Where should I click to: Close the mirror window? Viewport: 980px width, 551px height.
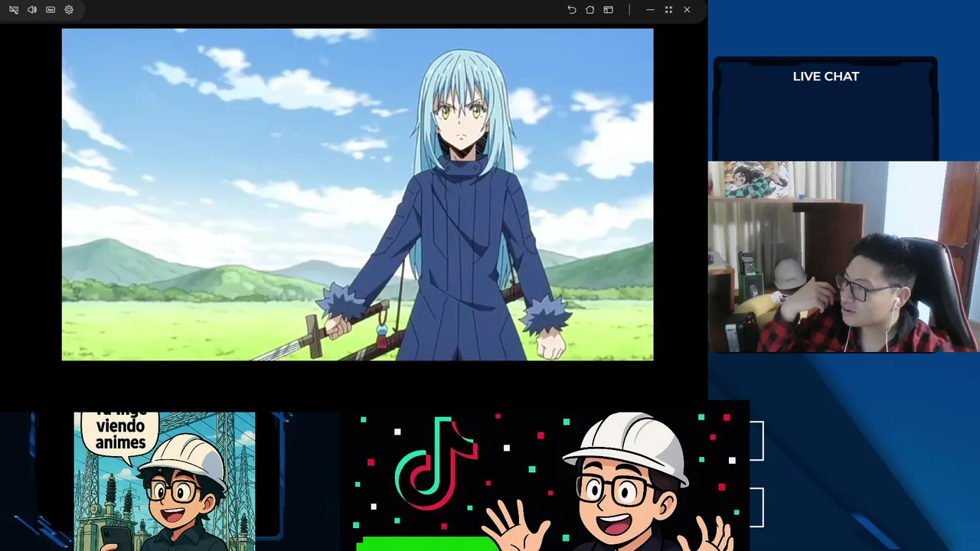[687, 10]
